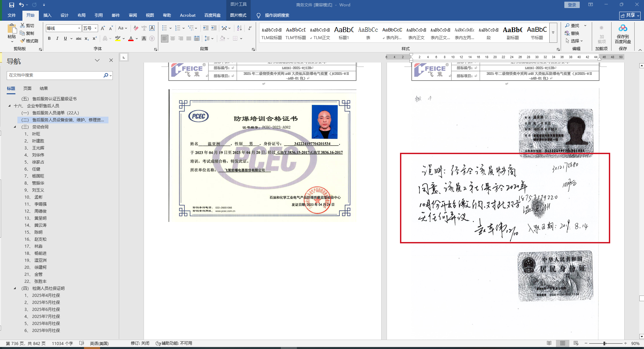Save the document with the floppy disk icon

[x=12, y=5]
